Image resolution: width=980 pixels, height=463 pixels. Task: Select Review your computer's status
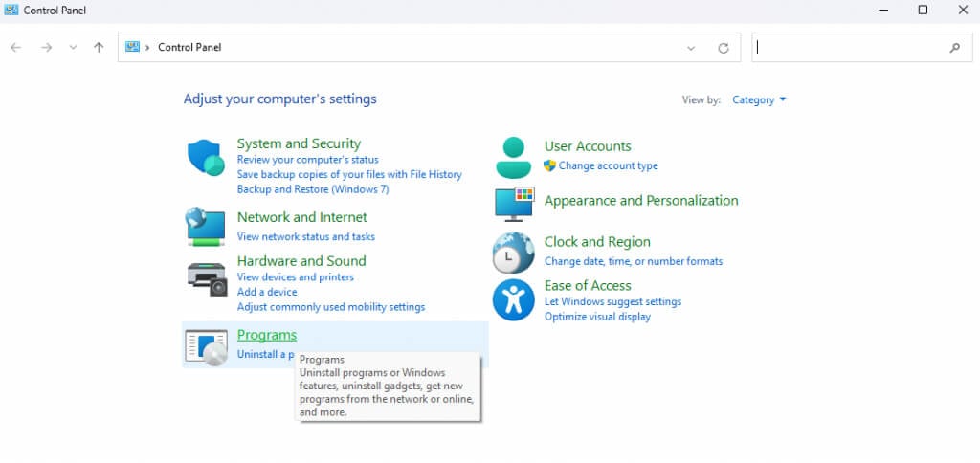point(307,160)
